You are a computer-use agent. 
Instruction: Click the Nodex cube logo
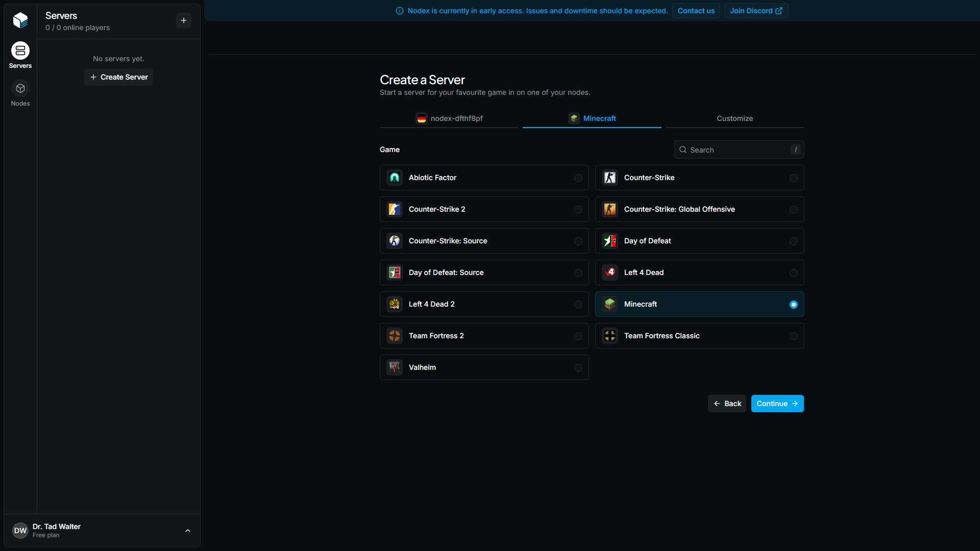[20, 20]
